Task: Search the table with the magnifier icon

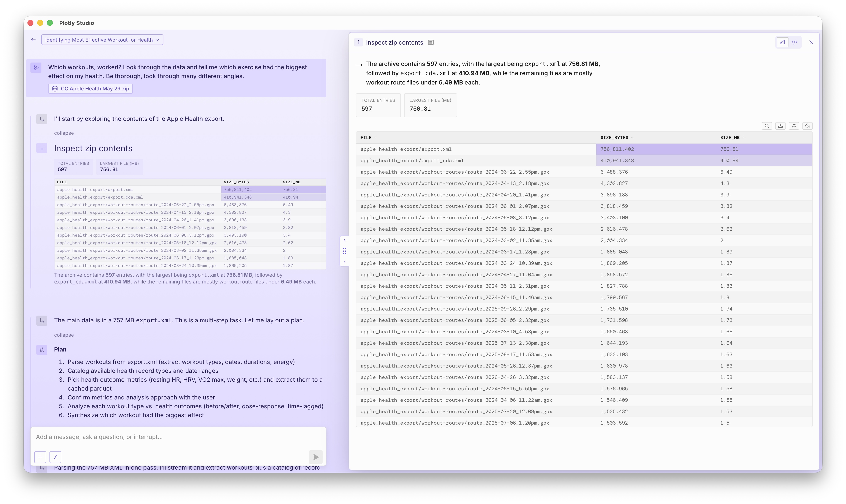Action: pos(767,126)
